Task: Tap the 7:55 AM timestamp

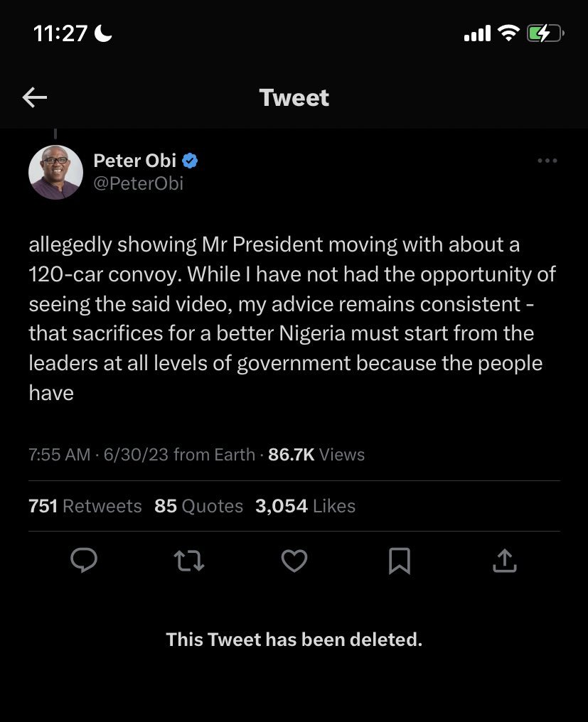Action: pyautogui.click(x=60, y=455)
